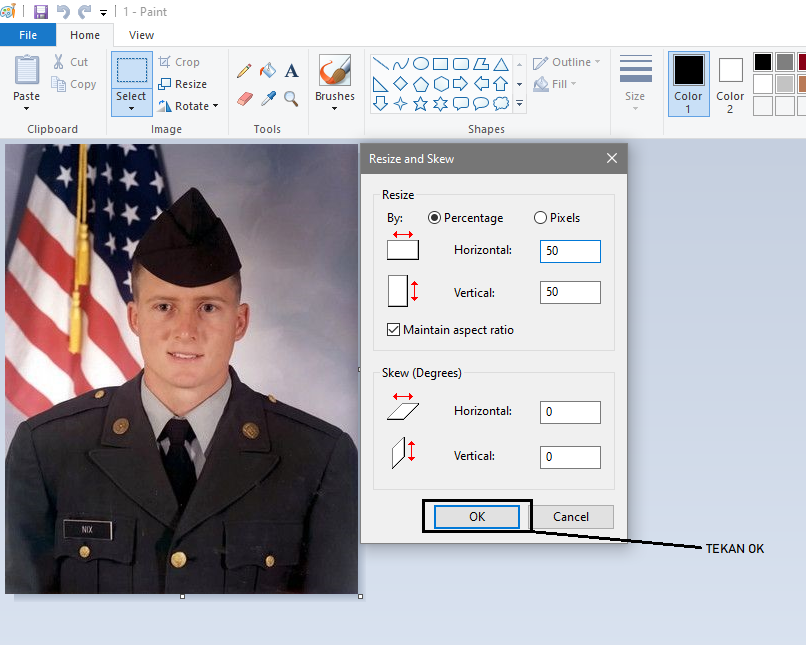Screen dimensions: 806x645
Task: Pick the Pentagon shape
Action: point(421,84)
